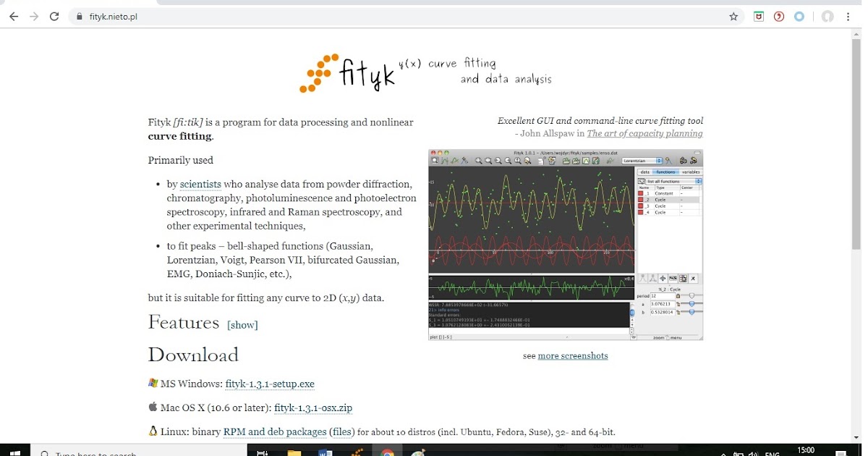Click the "John Allspaw" attribution text
This screenshot has height=456, width=868.
[x=549, y=133]
